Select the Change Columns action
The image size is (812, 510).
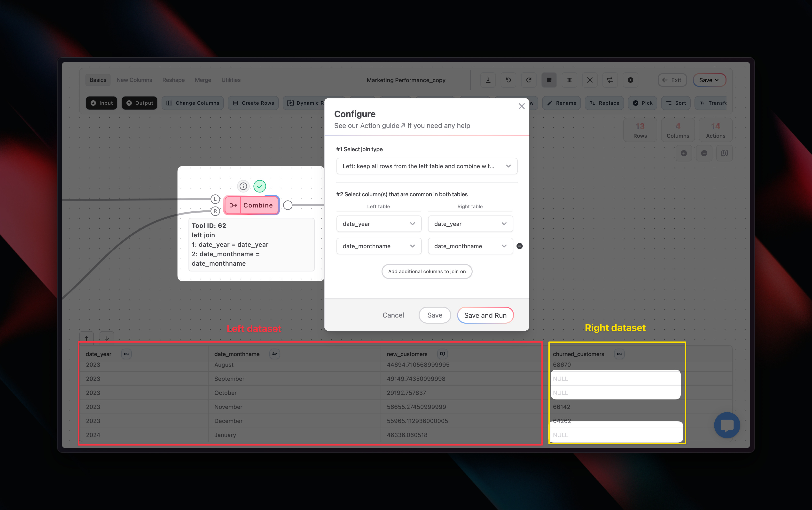coord(193,103)
